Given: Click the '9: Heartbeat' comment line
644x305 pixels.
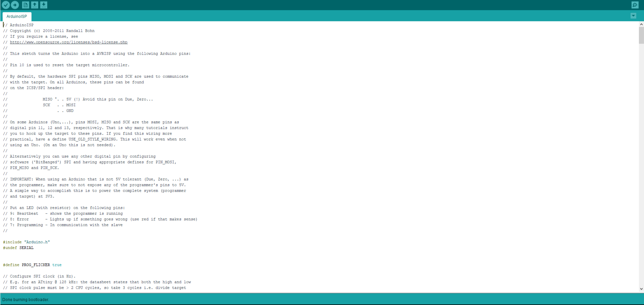Looking at the screenshot, I should point(63,214).
